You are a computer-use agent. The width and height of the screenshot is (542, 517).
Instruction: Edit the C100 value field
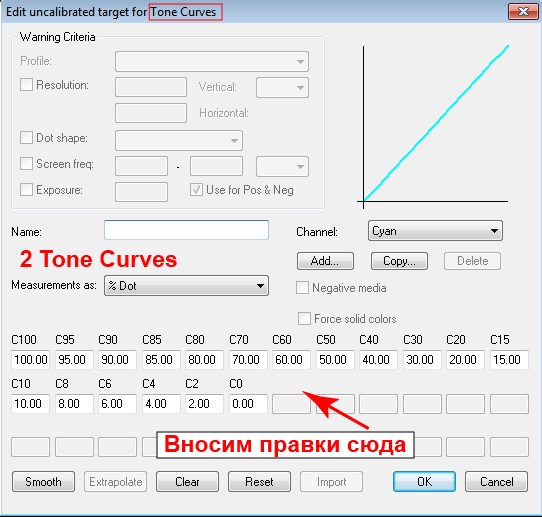(30, 360)
